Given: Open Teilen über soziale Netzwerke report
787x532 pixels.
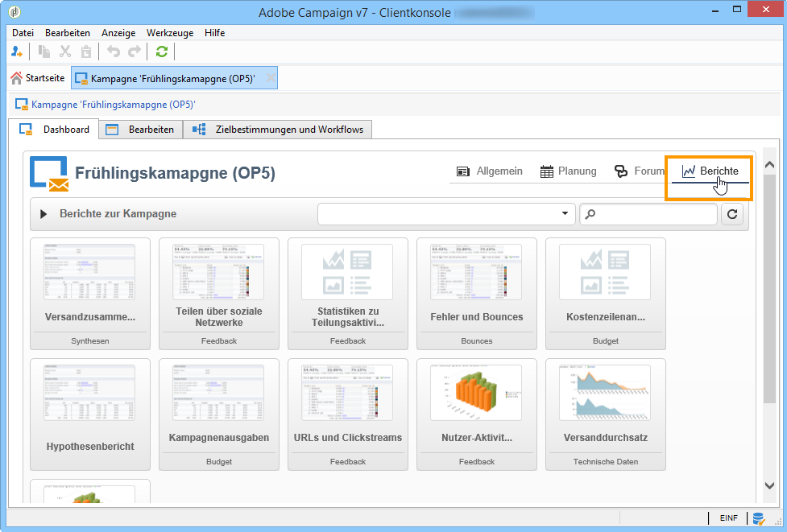Looking at the screenshot, I should pos(219,294).
